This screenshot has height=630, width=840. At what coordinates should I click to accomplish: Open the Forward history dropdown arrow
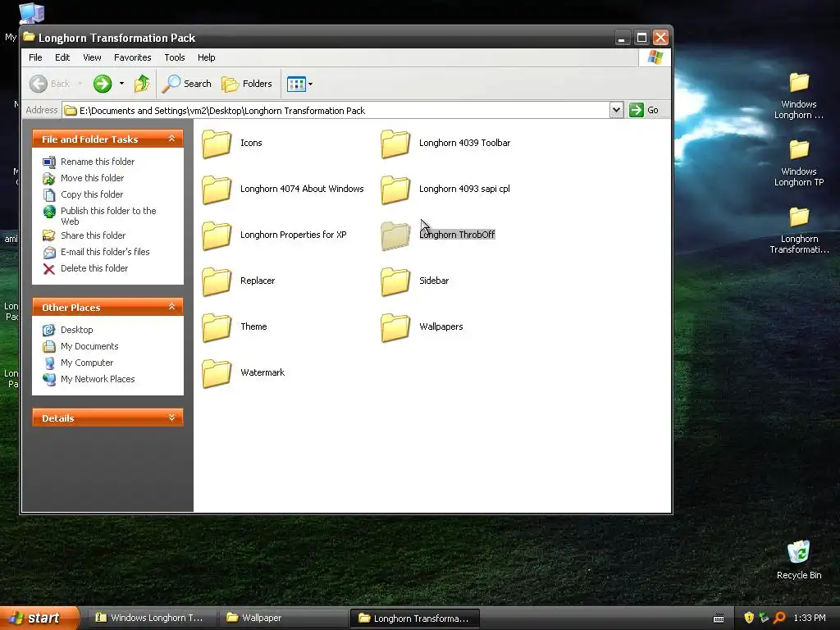121,84
